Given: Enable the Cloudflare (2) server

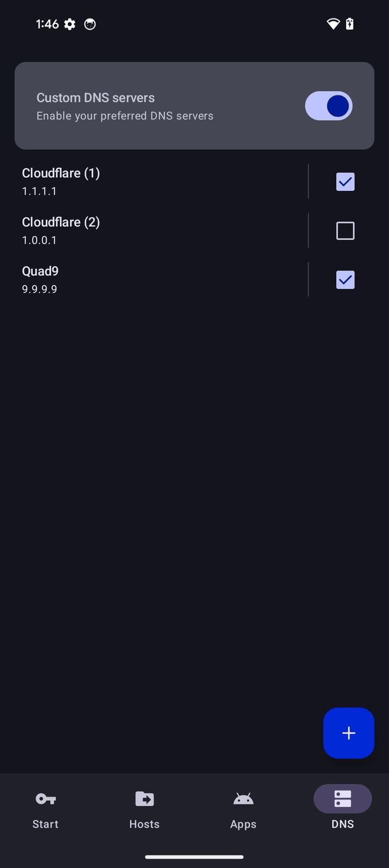Looking at the screenshot, I should click(345, 230).
